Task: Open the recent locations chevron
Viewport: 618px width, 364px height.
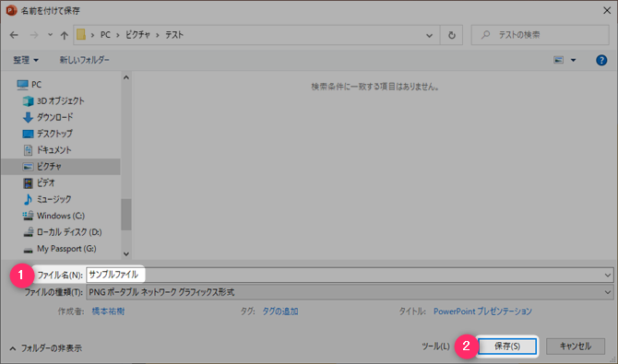Action: click(50, 35)
